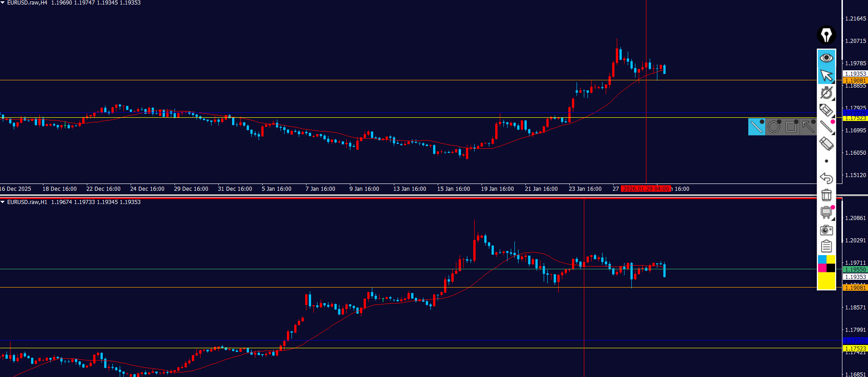Choose the square shape in flyout
Screen dimensions: 868x377
(x=791, y=126)
